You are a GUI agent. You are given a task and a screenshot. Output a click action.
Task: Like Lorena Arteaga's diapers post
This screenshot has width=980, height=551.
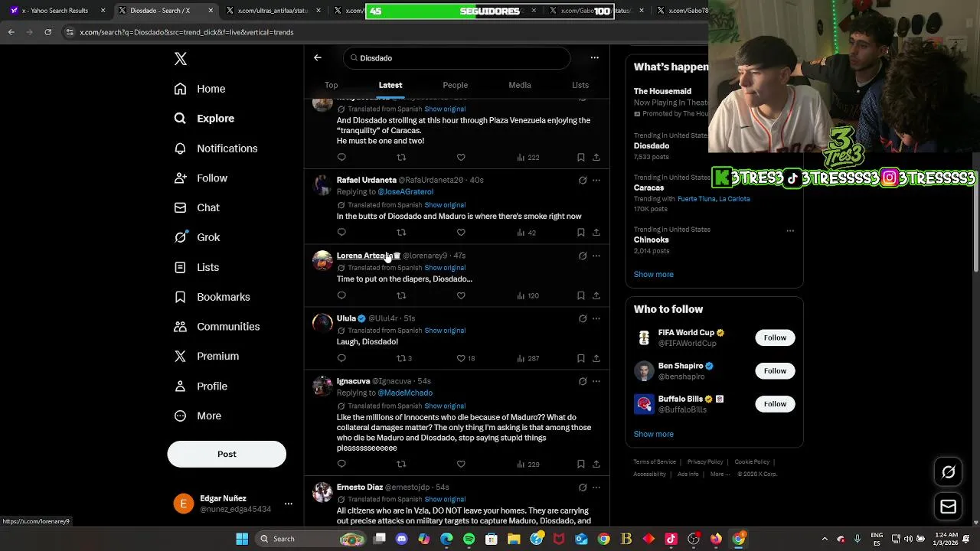[461, 295]
